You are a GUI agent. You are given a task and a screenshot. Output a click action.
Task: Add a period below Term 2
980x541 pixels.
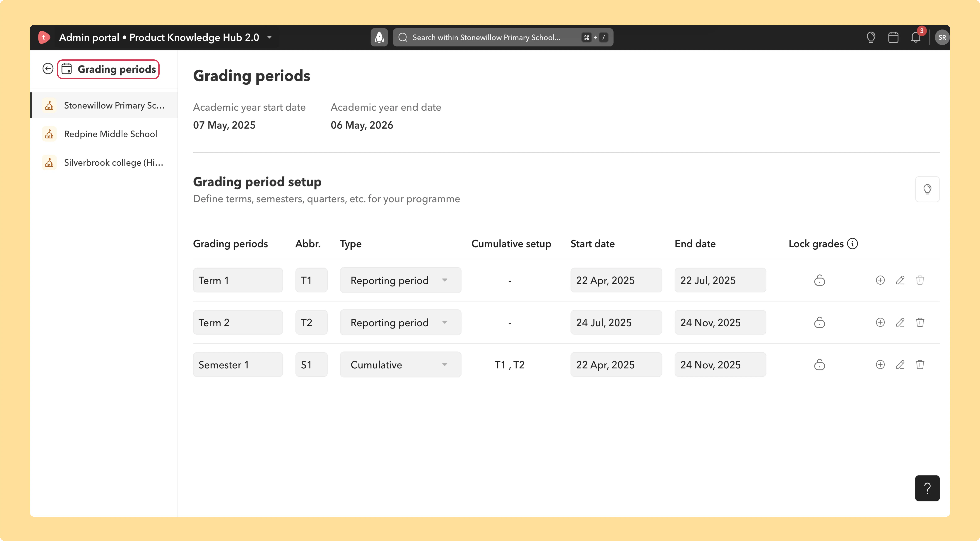click(x=880, y=322)
